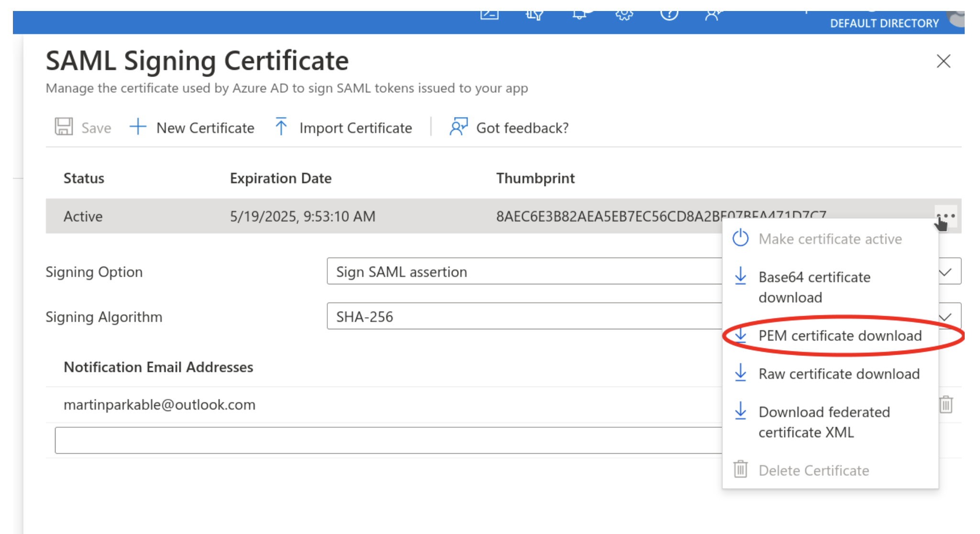Delete the martinparkable@outlook.com email with the trash icon
This screenshot has width=980, height=534.
(x=946, y=405)
